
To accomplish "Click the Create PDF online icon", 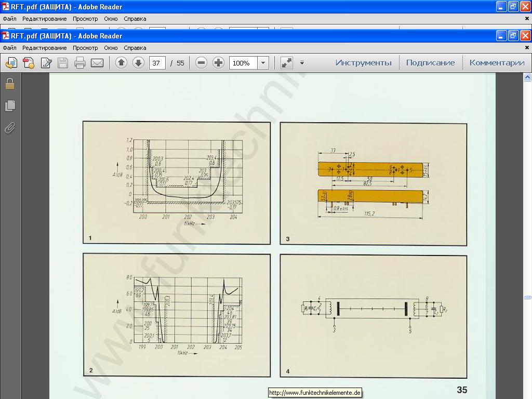I will [x=29, y=63].
